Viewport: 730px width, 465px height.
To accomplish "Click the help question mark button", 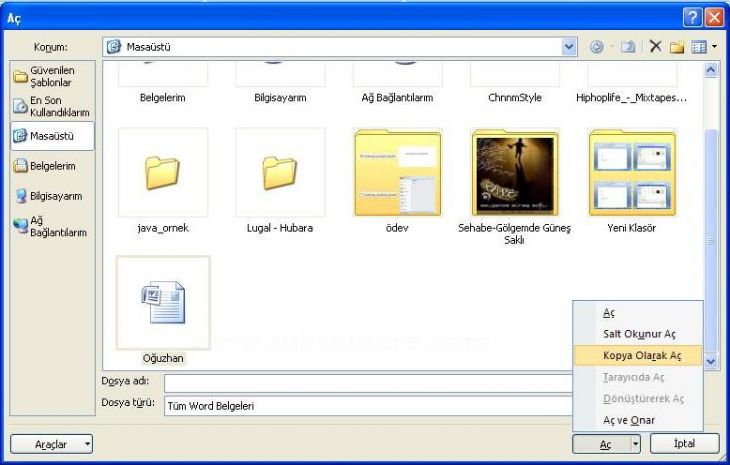I will point(692,18).
